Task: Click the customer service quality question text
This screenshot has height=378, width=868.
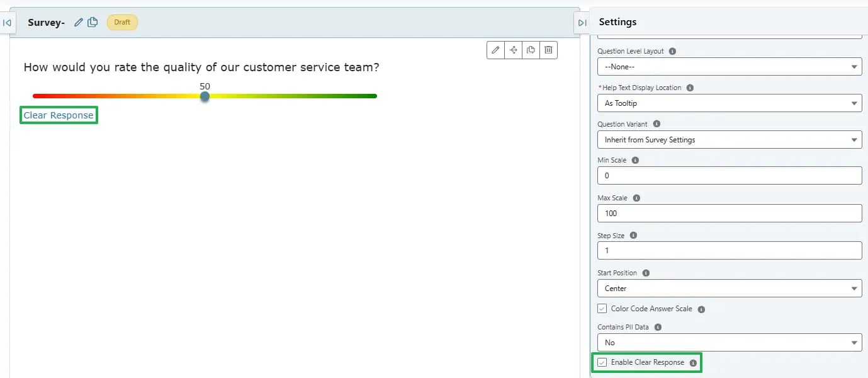Action: (x=201, y=67)
